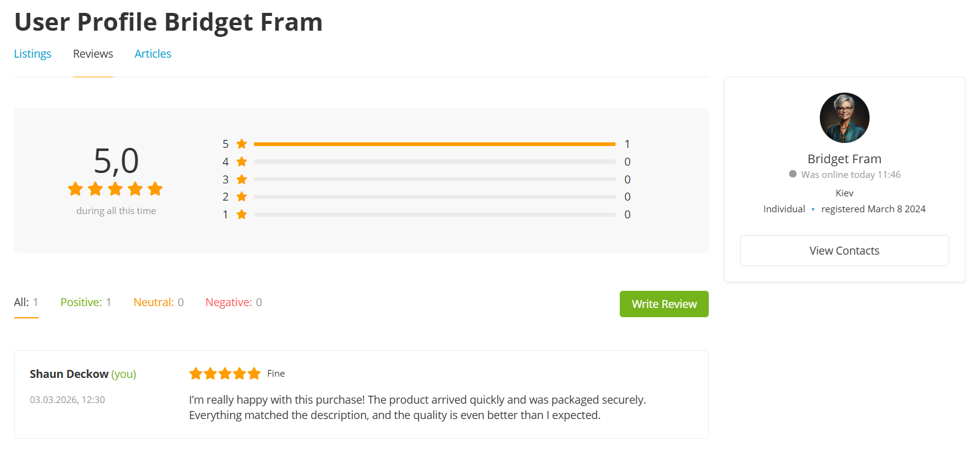Filter by Negative reviews
The width and height of the screenshot is (980, 454).
(233, 302)
